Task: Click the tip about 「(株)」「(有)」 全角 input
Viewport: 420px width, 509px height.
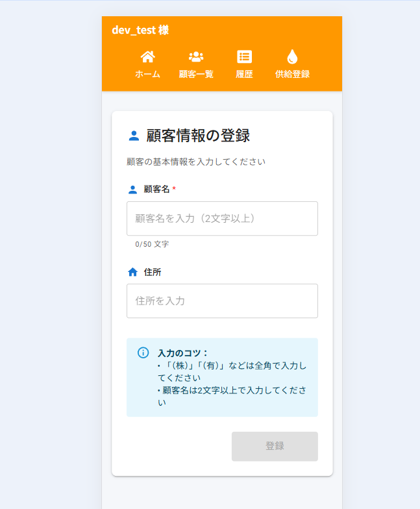Action: pyautogui.click(x=232, y=371)
